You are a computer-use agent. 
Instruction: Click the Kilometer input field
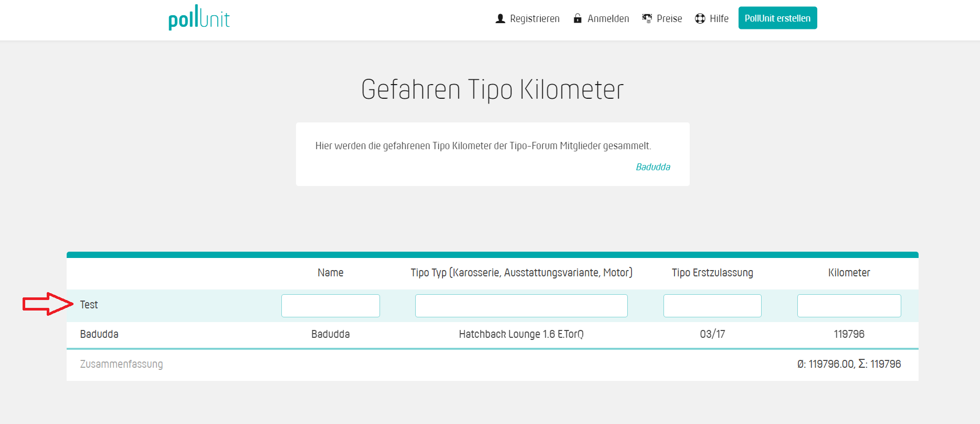point(849,306)
